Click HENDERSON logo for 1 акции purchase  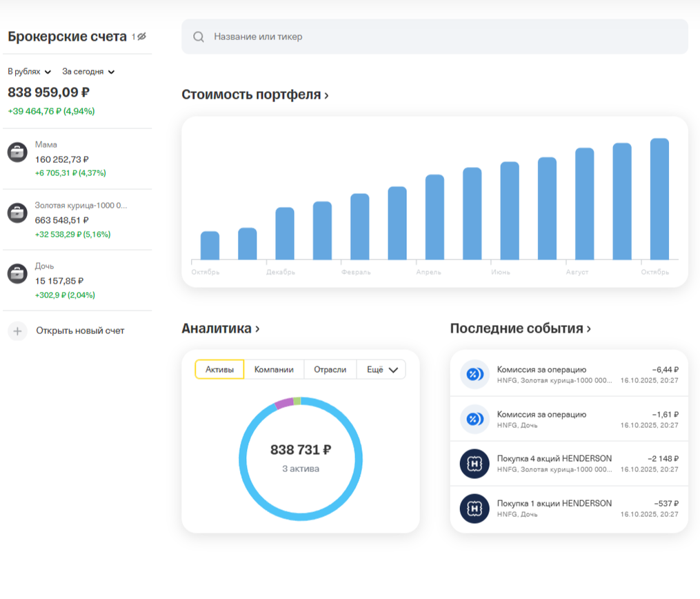(474, 509)
